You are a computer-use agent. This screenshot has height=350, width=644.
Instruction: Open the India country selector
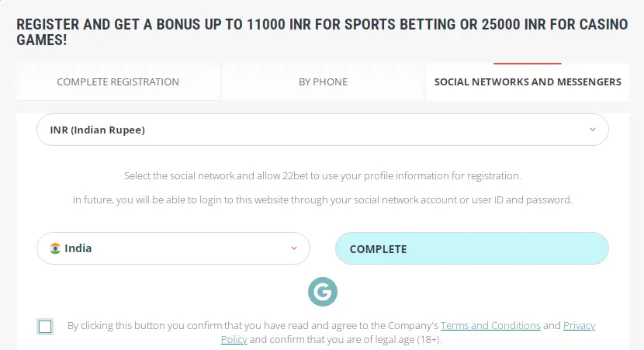point(173,248)
